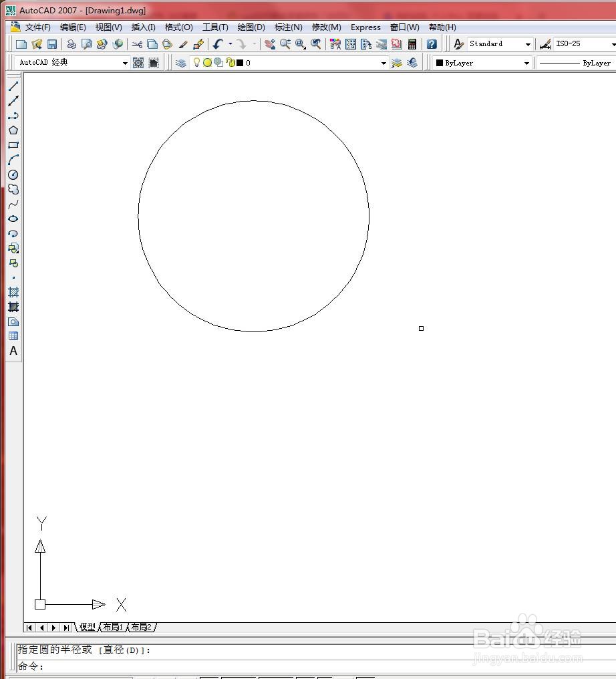Click the last-tab navigation arrow

pyautogui.click(x=65, y=628)
